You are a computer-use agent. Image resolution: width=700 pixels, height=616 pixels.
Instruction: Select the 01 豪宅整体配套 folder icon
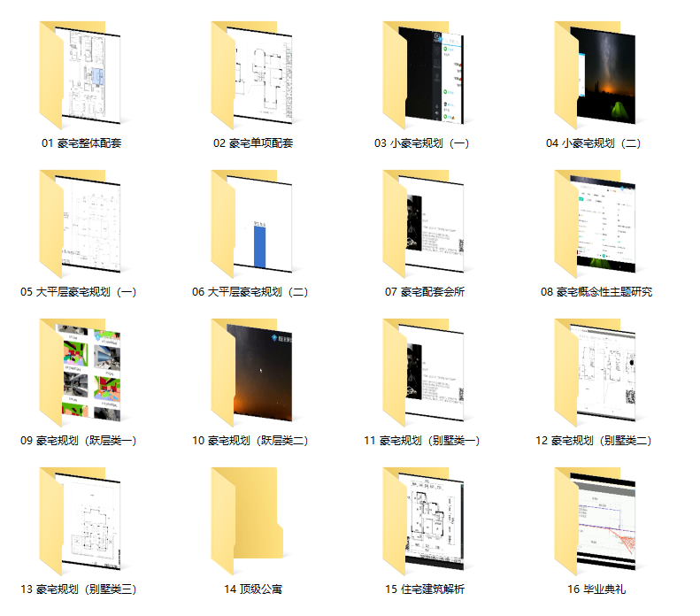pyautogui.click(x=80, y=75)
